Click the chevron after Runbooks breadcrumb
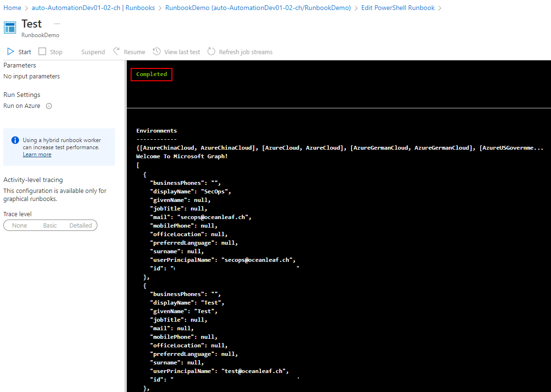 pyautogui.click(x=160, y=8)
